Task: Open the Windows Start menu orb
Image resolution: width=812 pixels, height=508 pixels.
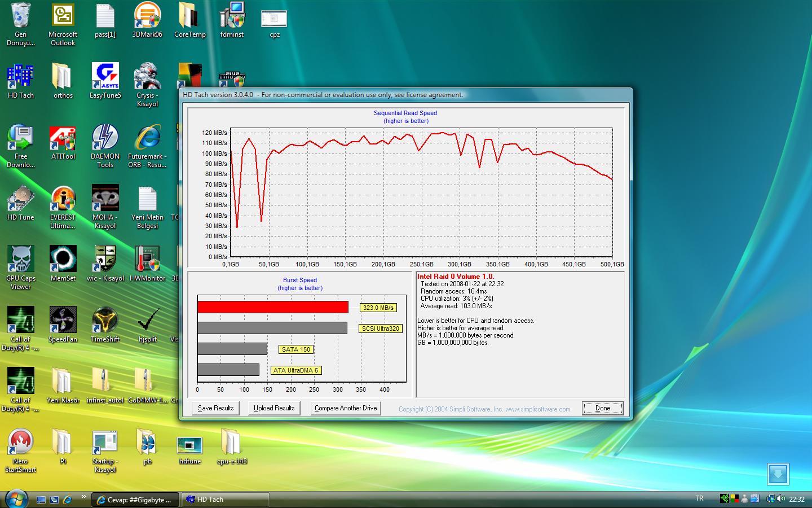Action: tap(16, 499)
